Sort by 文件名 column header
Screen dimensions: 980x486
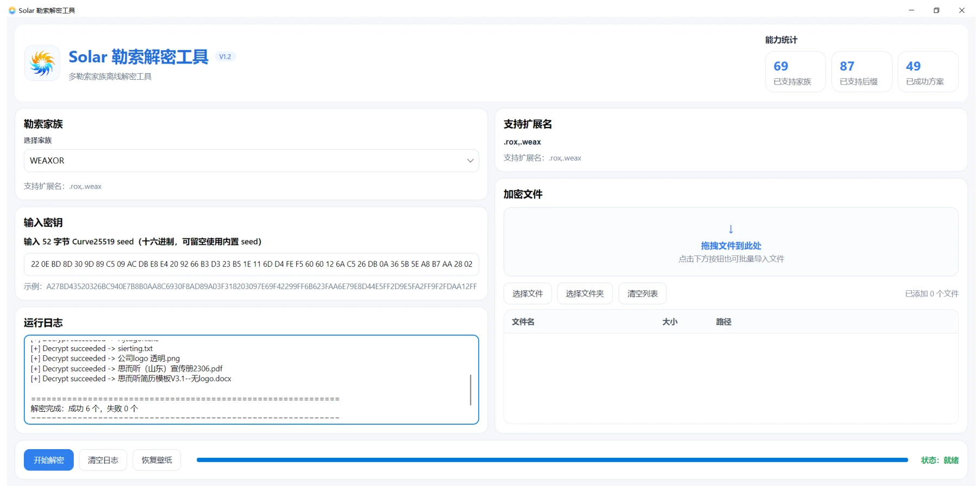pyautogui.click(x=523, y=322)
